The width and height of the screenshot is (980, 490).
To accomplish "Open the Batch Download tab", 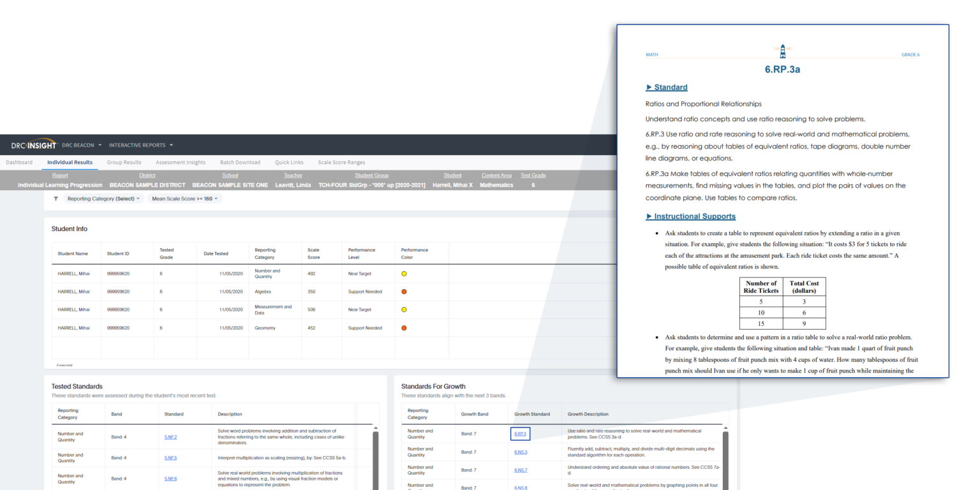I will point(240,162).
